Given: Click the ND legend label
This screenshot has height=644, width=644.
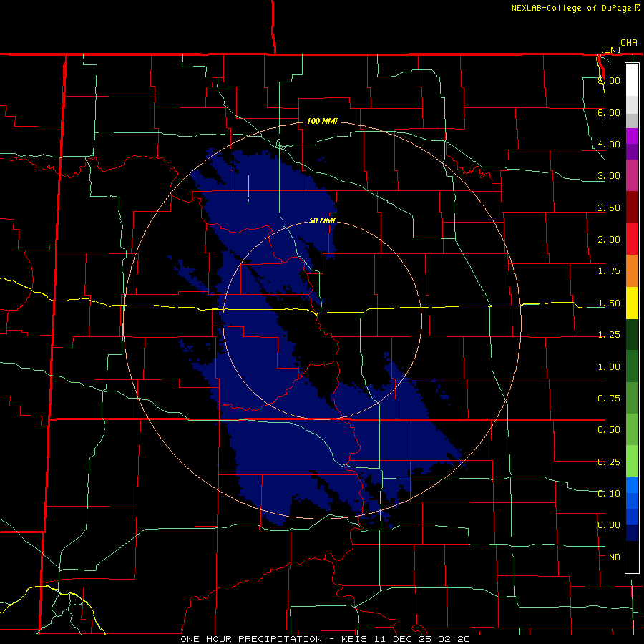Looking at the screenshot, I should coord(615,557).
